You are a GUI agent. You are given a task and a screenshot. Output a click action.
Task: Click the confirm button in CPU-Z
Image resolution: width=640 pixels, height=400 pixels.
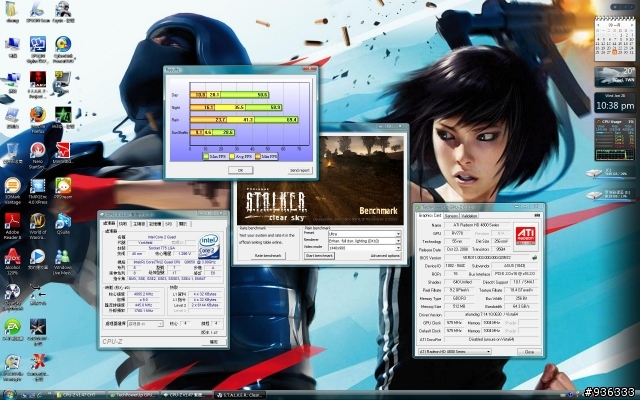(214, 342)
